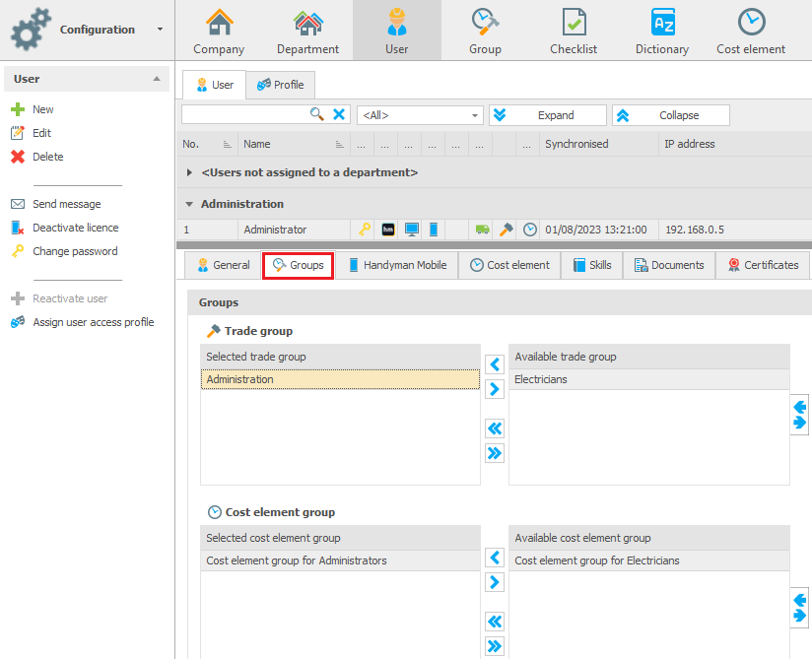Open the Documents tab
The width and height of the screenshot is (812, 659).
669,265
